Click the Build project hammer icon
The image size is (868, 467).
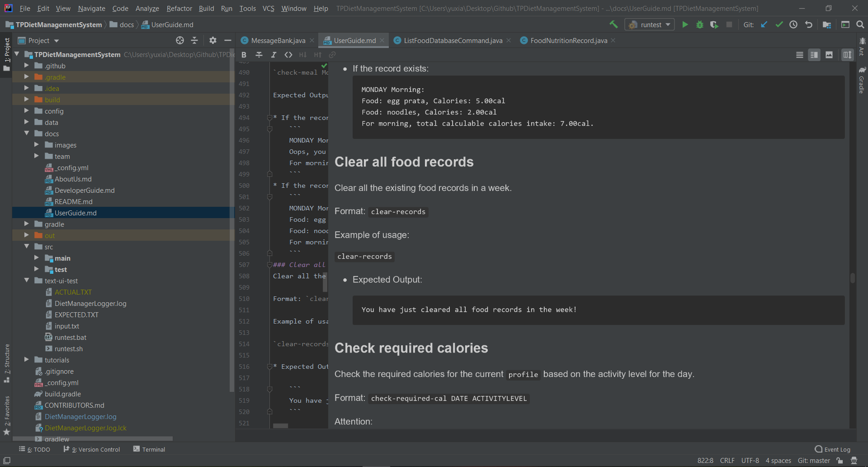pos(613,24)
